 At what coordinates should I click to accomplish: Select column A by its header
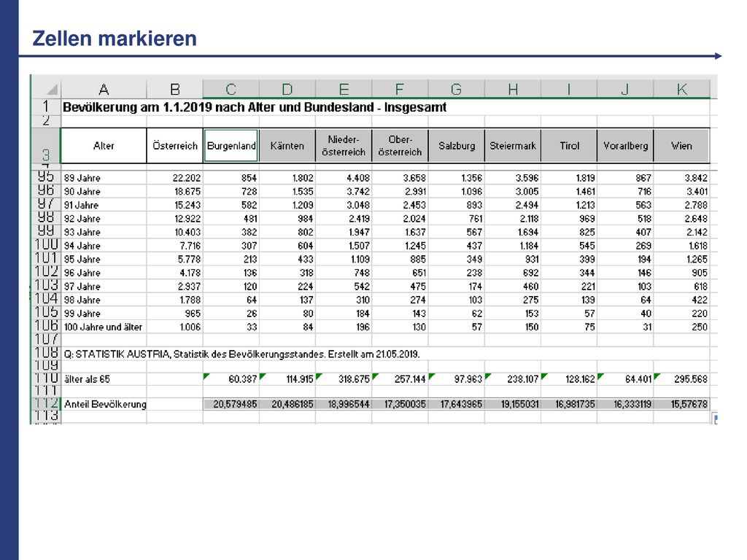pyautogui.click(x=104, y=89)
